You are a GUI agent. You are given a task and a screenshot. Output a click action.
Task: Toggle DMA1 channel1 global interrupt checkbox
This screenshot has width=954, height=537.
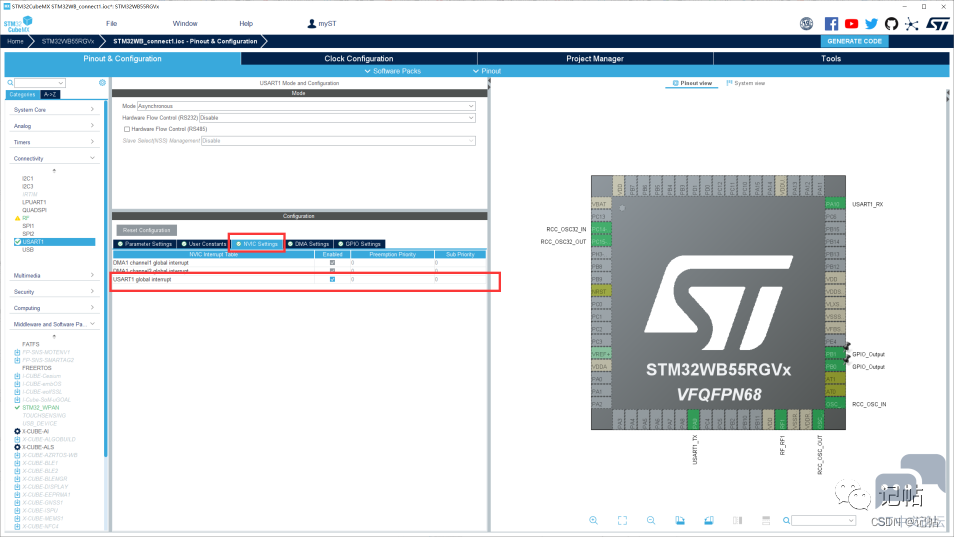pyautogui.click(x=332, y=263)
